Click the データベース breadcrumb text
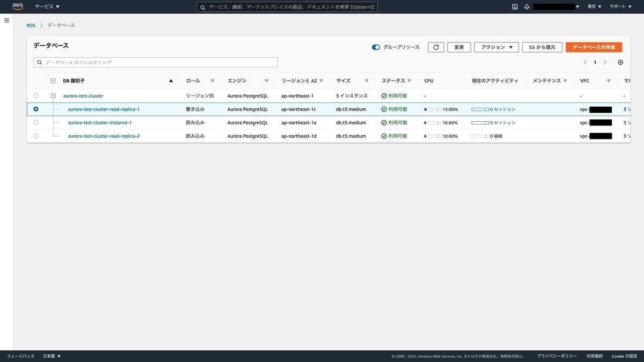This screenshot has width=644, height=362. tap(61, 25)
